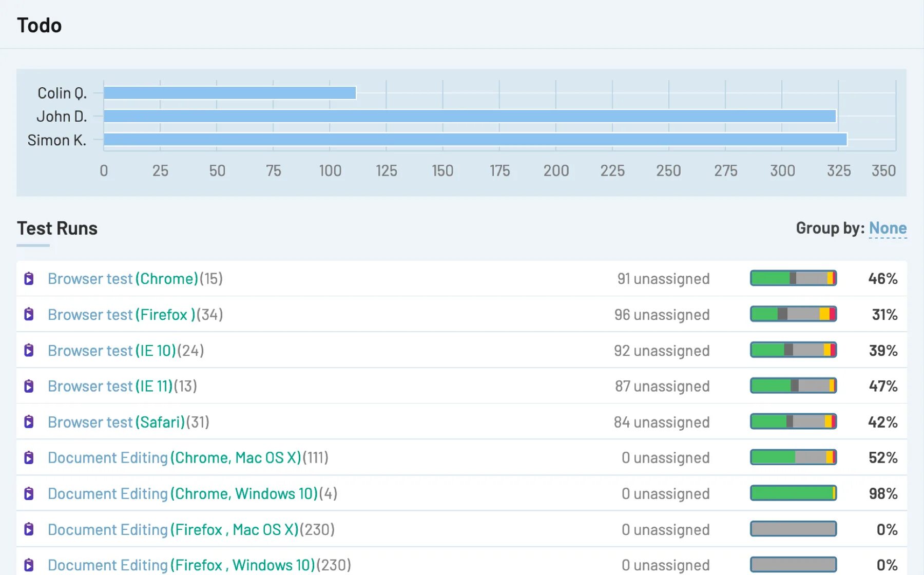Click the test run icon beside Browser test (IE 11)

click(29, 386)
